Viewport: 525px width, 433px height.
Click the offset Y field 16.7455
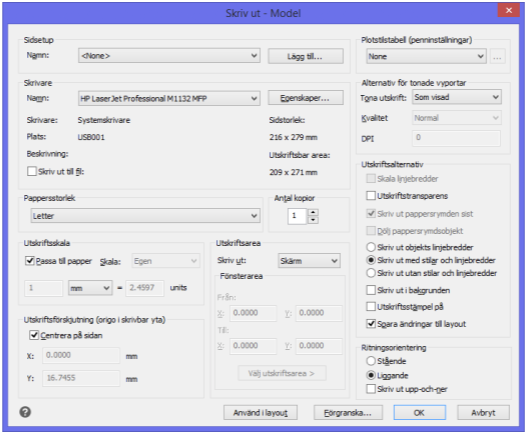[x=81, y=378]
